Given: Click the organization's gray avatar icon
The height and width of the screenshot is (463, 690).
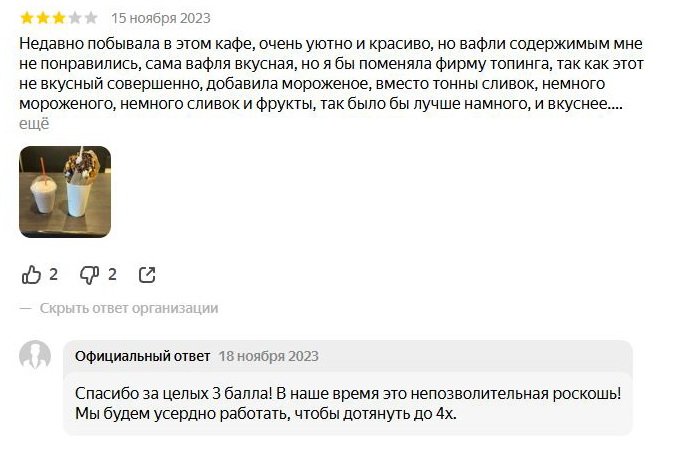Looking at the screenshot, I should coord(35,356).
